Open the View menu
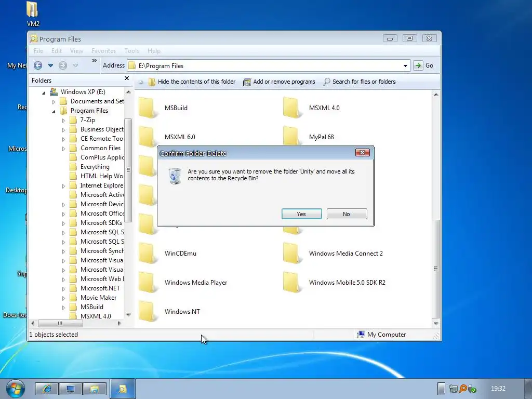 click(77, 51)
